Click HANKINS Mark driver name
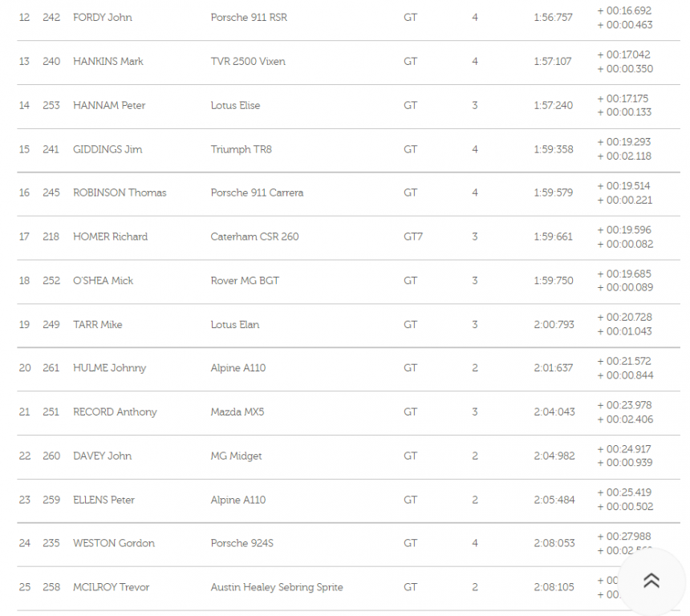Image resolution: width=690 pixels, height=616 pixels. (x=108, y=62)
